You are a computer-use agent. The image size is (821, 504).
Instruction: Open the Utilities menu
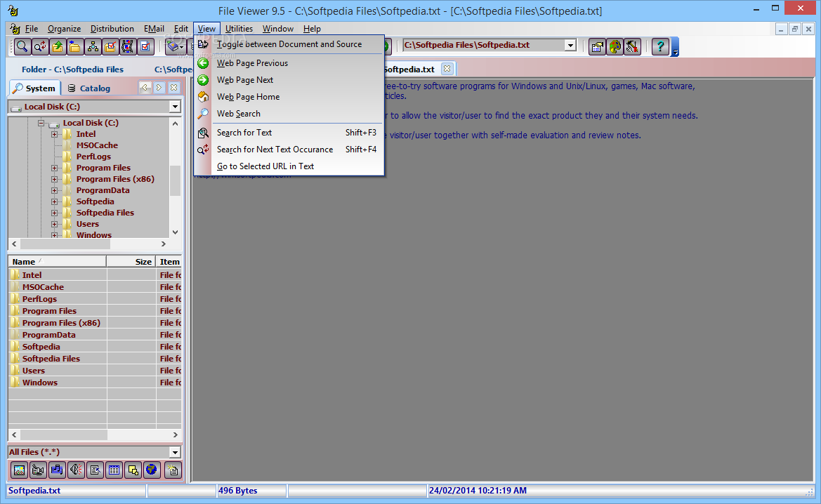pos(239,29)
